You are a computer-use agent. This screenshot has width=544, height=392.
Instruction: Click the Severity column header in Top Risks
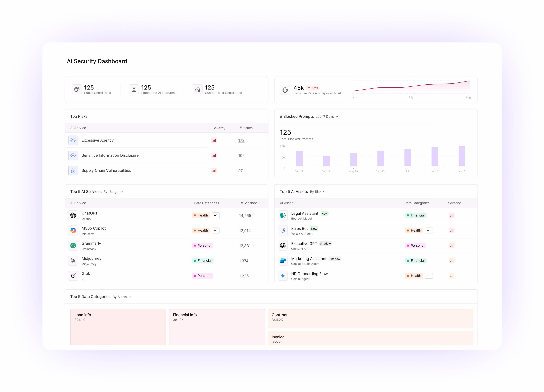(x=219, y=128)
